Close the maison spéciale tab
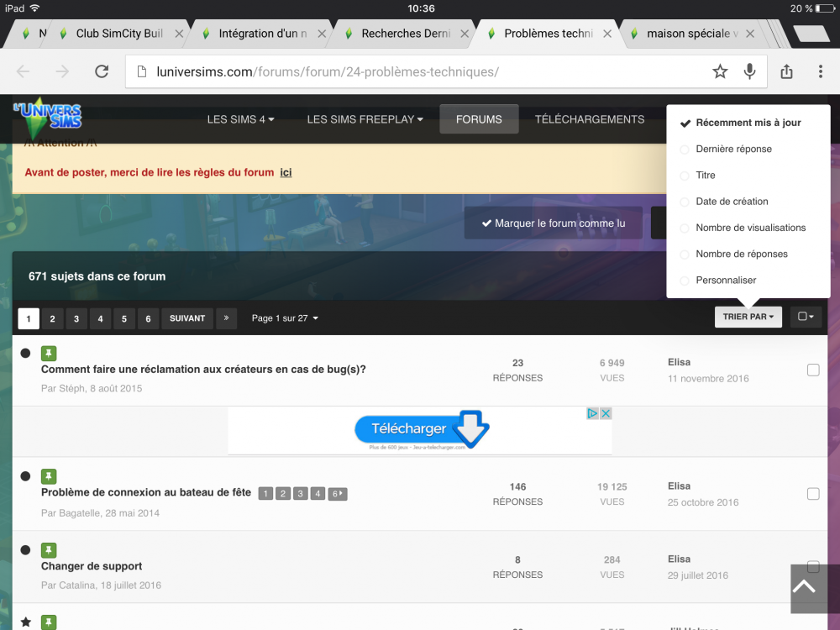 point(750,34)
